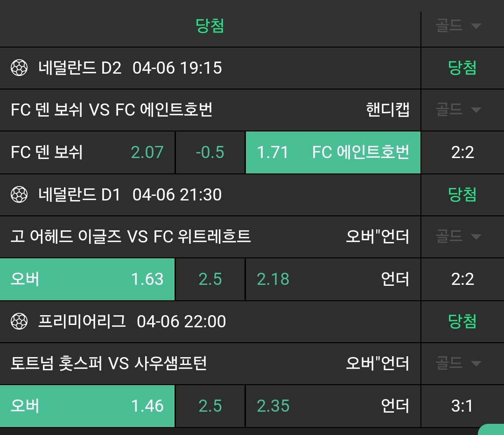
Task: Select FC 에인트호번 1.71 odds option
Action: (333, 152)
